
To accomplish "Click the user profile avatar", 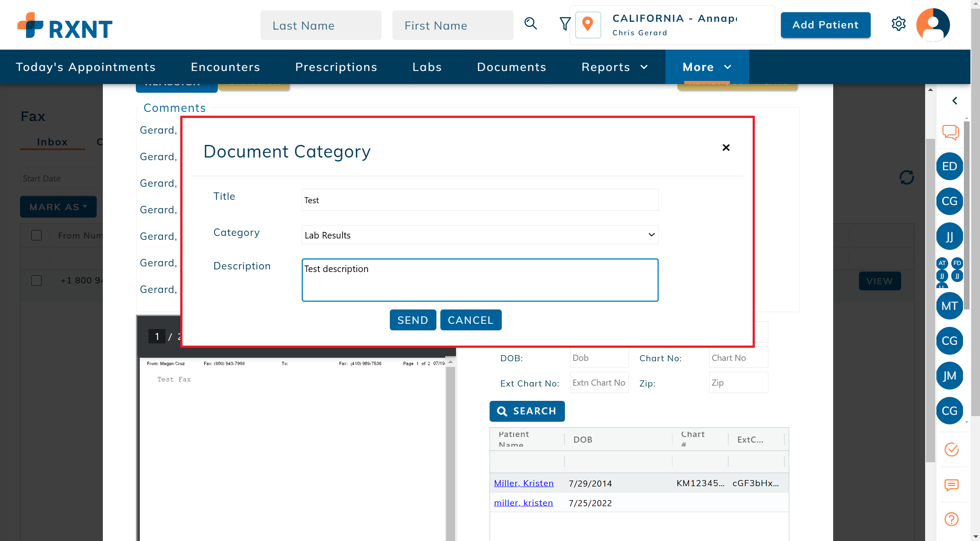I will tap(933, 25).
